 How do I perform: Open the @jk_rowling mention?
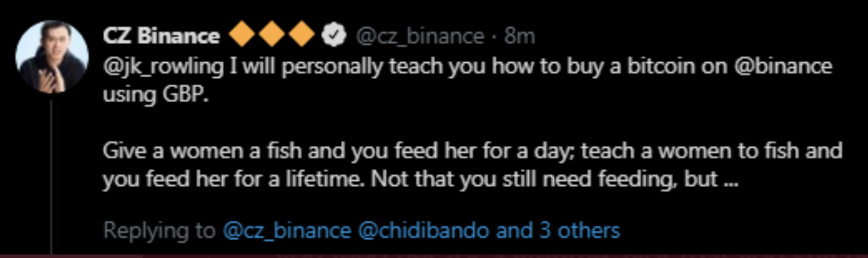pyautogui.click(x=163, y=67)
